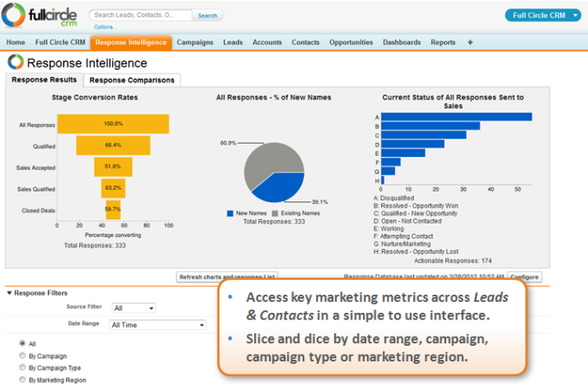The height and width of the screenshot is (392, 588).
Task: Click the Options link below search
Action: point(106,27)
